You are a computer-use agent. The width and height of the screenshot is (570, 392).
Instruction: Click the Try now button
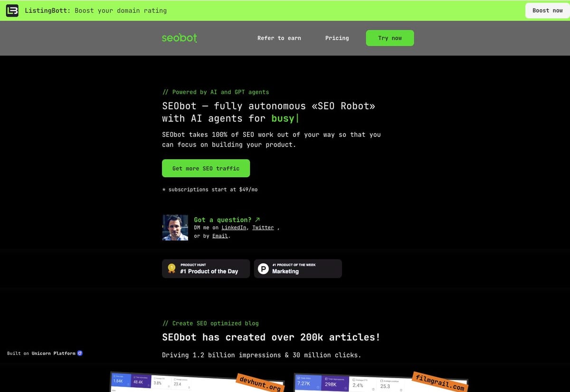pyautogui.click(x=389, y=38)
